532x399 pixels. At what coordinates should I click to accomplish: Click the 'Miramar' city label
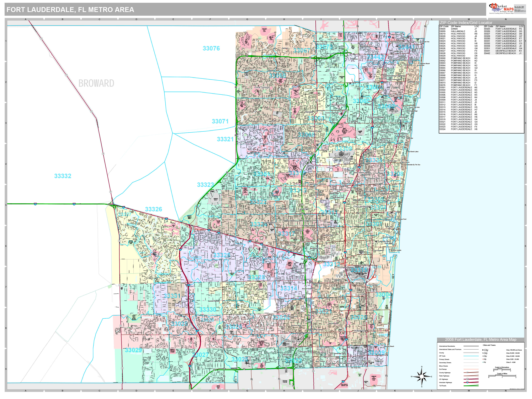287,355
